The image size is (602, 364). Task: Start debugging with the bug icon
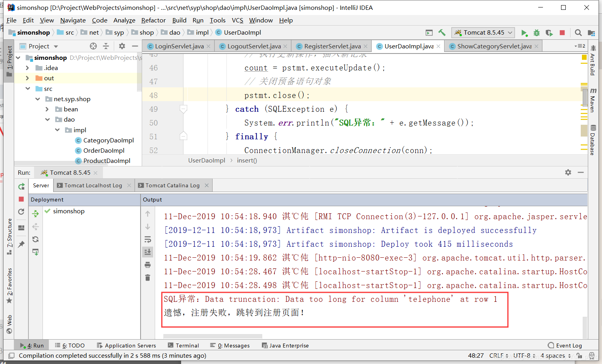pos(536,33)
